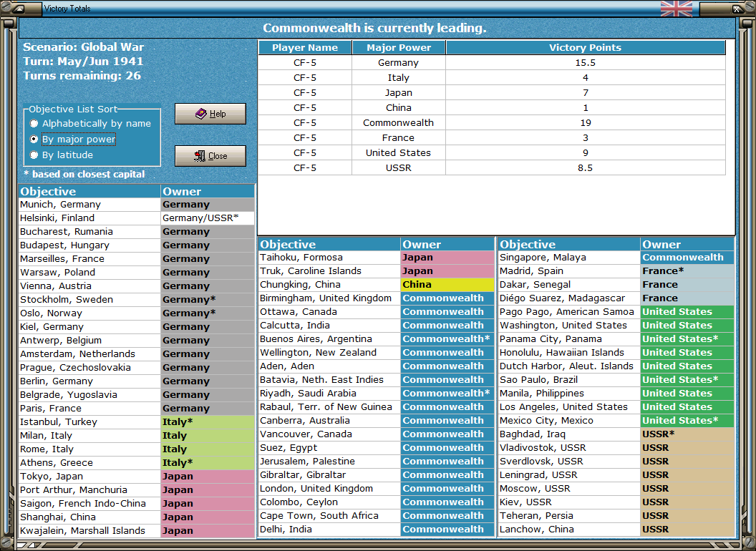
Task: Click the France major power cell
Action: click(x=399, y=138)
